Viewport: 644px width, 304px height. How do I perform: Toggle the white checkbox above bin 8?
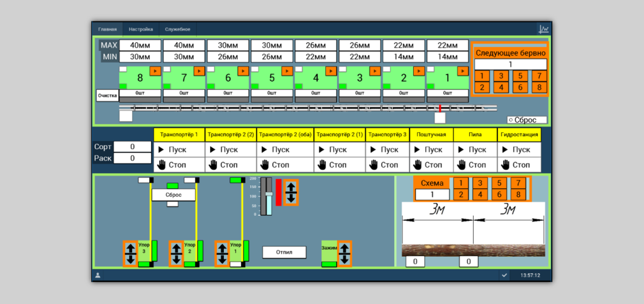123,69
